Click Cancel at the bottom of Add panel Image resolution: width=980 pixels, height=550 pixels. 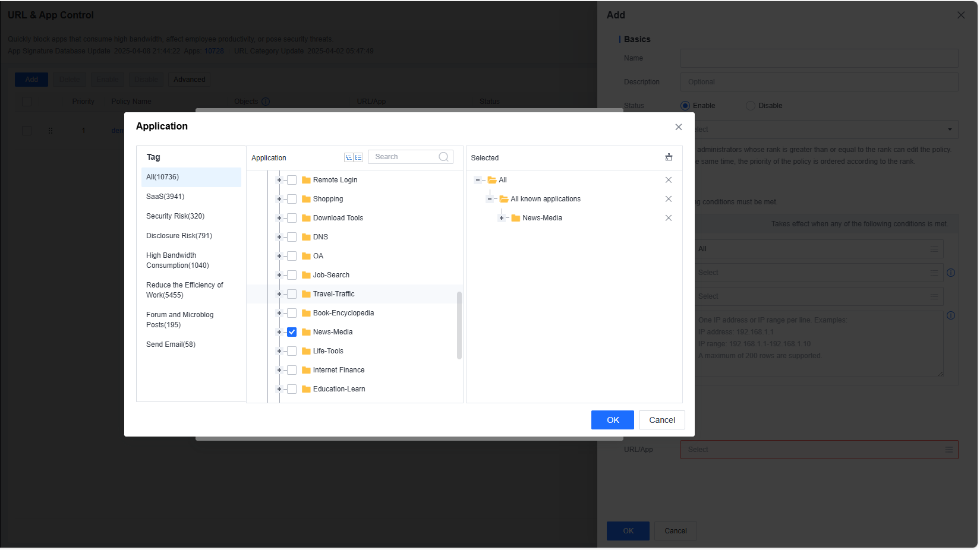coord(676,531)
